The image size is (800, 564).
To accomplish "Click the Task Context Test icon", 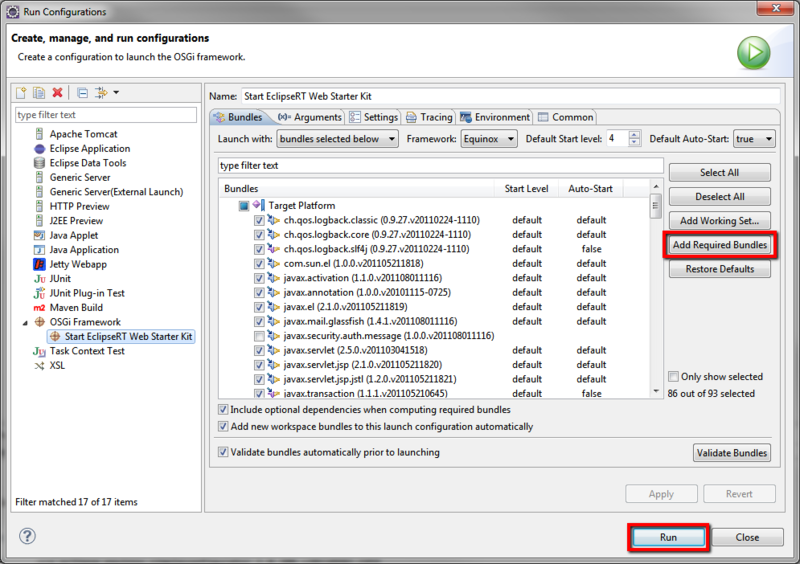I will [39, 351].
